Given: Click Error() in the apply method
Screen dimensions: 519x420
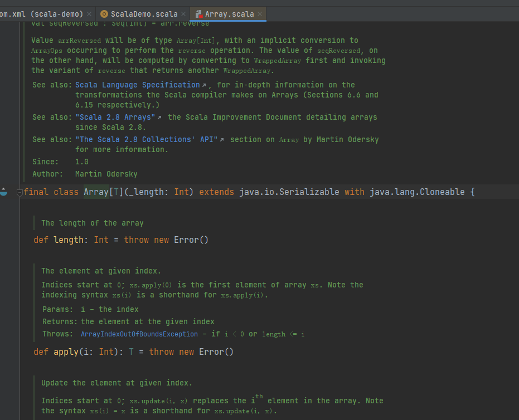Looking at the screenshot, I should pos(216,352).
